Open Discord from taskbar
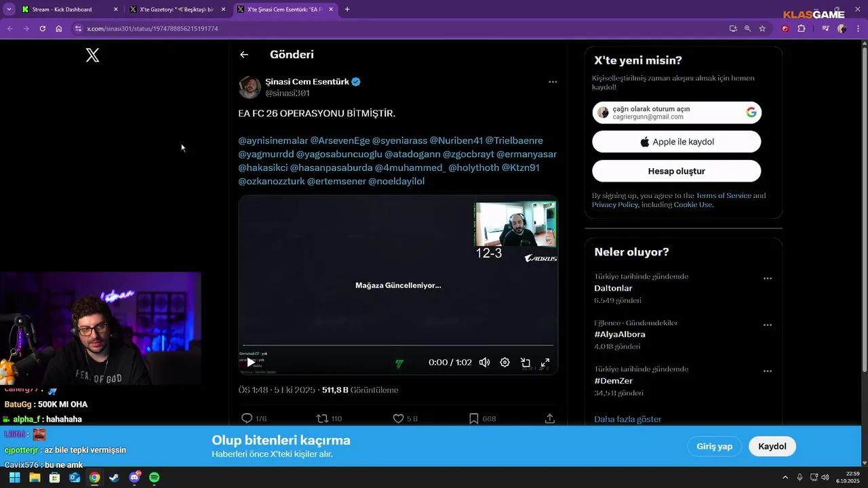Viewport: 868px width, 488px height. (134, 478)
